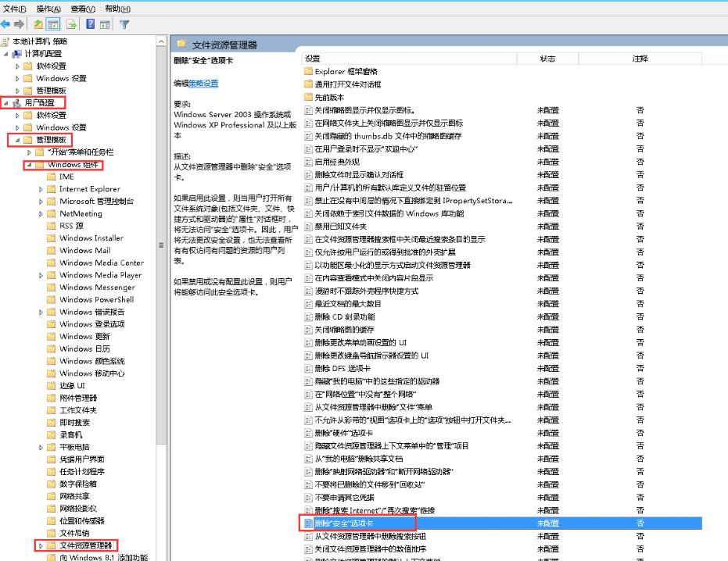Click the folder icon next to IME
This screenshot has width=728, height=561.
coord(52,177)
